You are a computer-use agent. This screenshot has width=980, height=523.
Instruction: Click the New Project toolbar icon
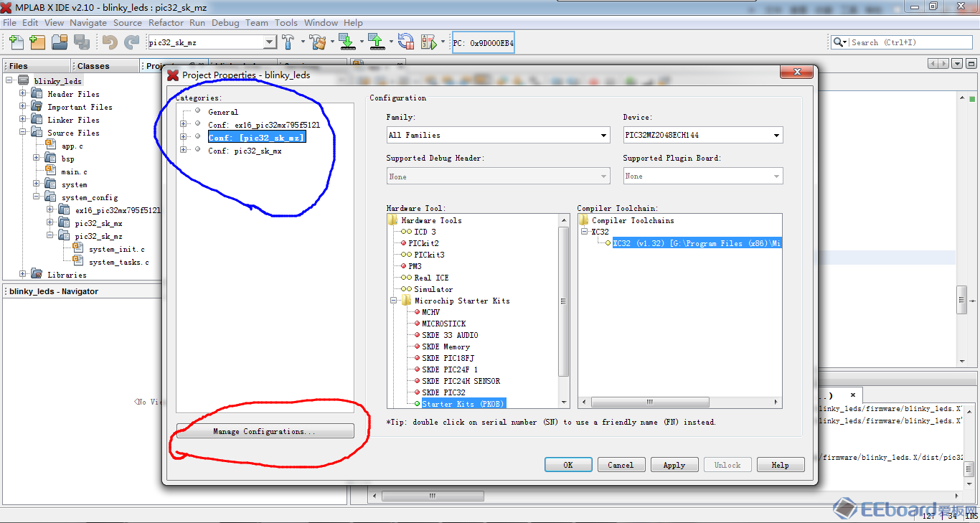[x=37, y=42]
